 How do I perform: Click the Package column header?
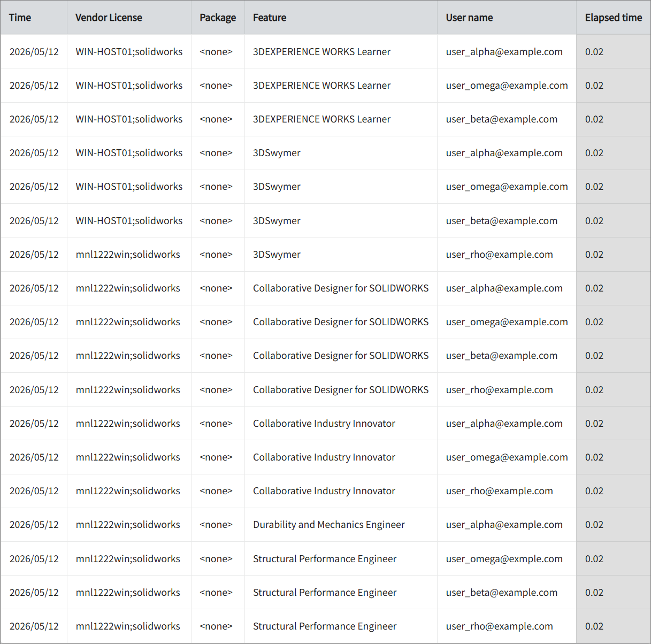[218, 18]
